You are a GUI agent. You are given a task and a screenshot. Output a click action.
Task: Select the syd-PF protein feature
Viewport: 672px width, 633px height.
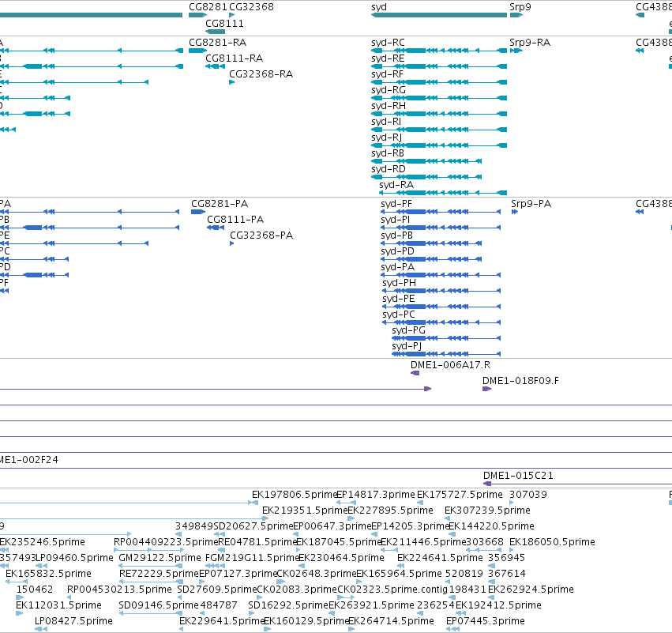(x=441, y=212)
